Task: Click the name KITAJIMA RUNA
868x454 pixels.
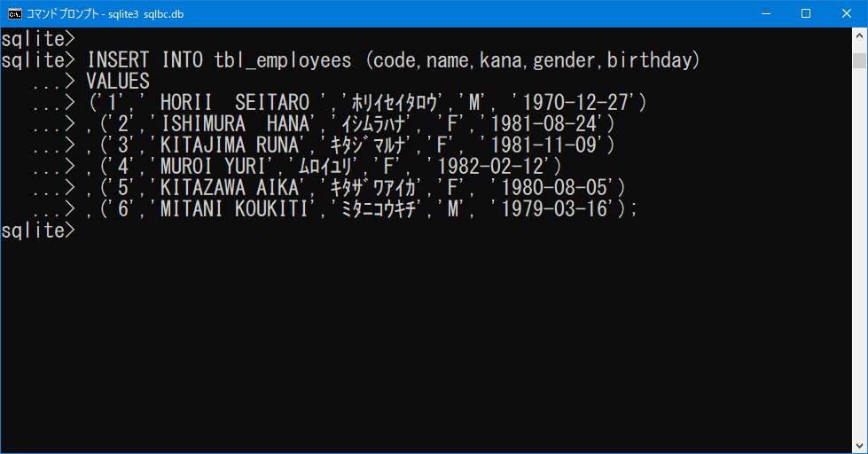Action: (x=230, y=145)
